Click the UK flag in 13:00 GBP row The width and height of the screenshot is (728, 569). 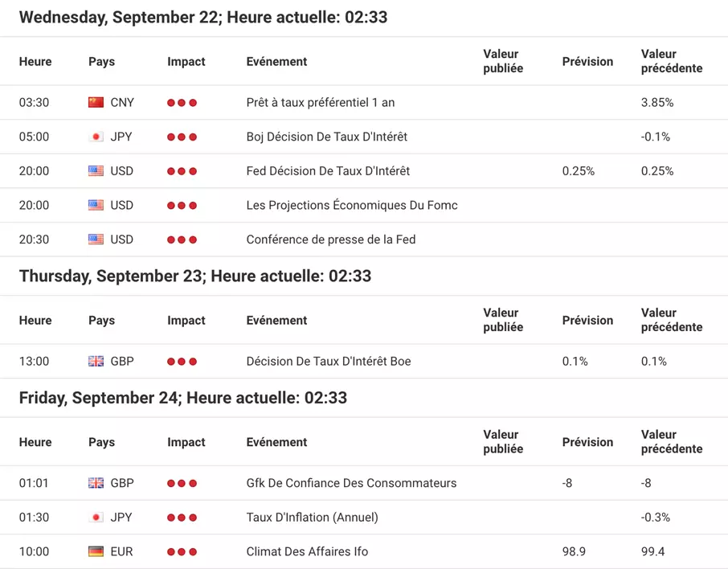96,361
